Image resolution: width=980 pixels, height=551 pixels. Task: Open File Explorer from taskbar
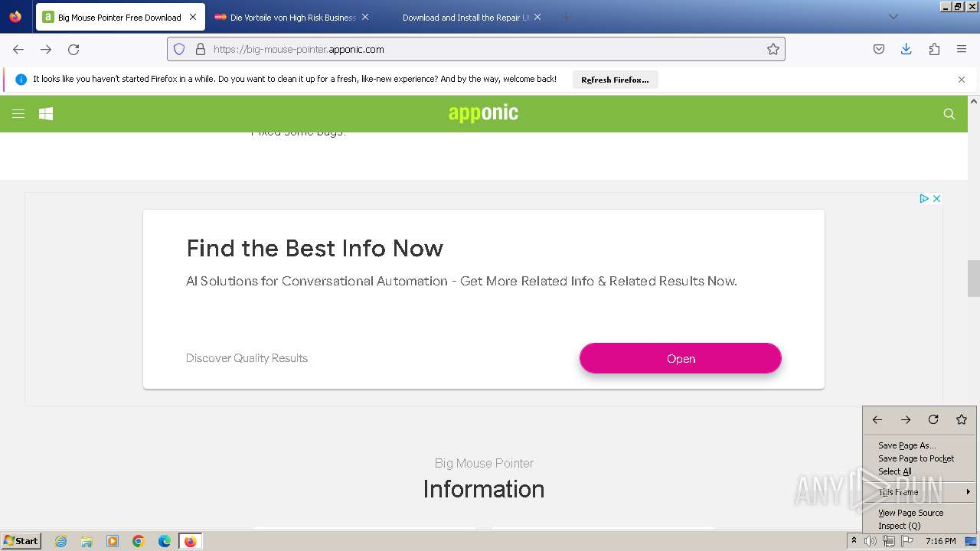[87, 541]
